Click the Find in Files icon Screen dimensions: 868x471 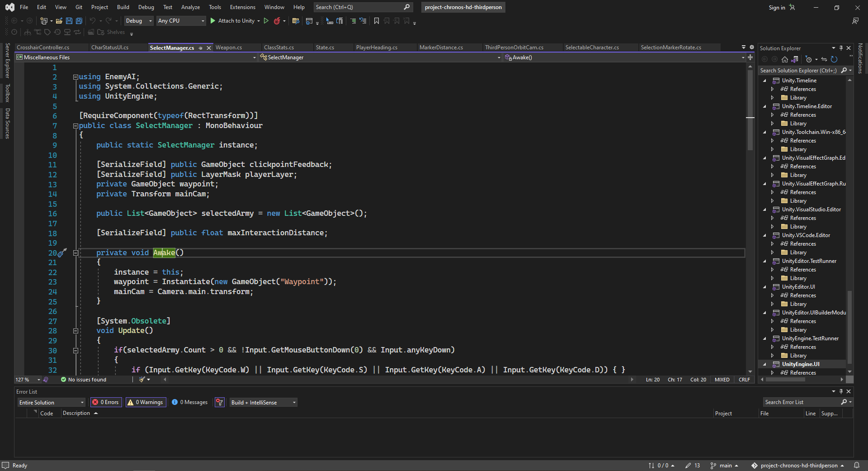tap(296, 21)
